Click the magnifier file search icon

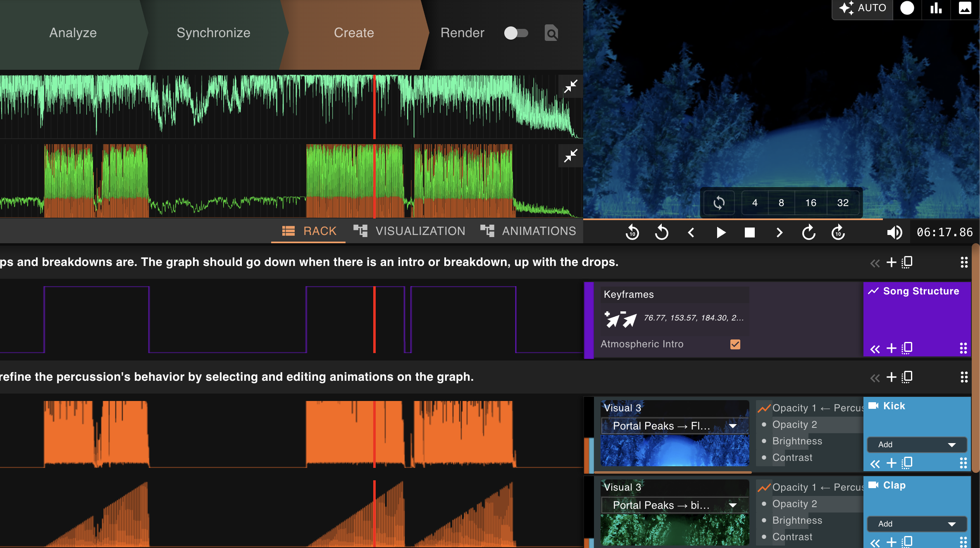tap(551, 33)
